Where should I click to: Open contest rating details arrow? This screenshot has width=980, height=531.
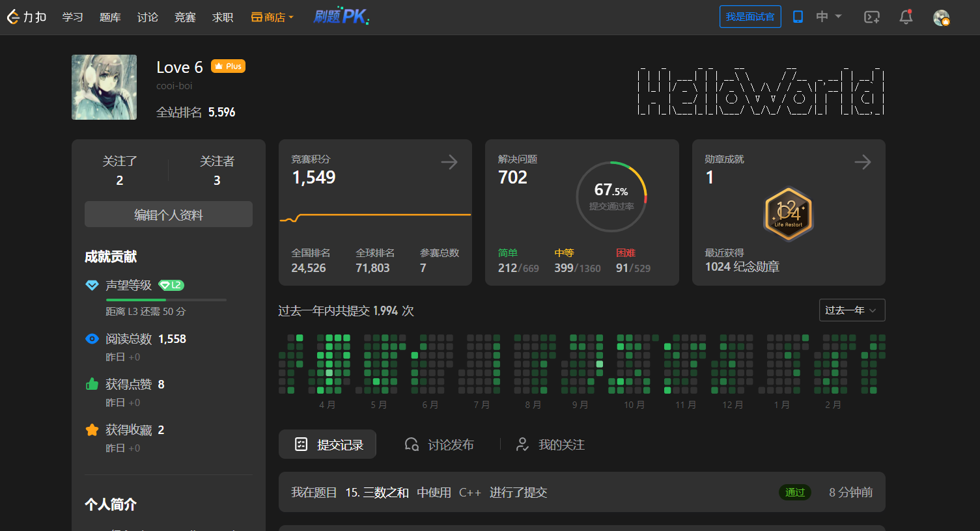click(449, 162)
